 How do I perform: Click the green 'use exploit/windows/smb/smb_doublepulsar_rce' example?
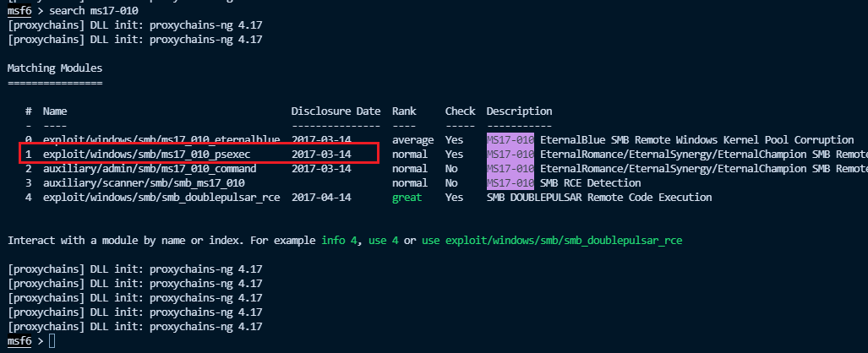coord(552,241)
